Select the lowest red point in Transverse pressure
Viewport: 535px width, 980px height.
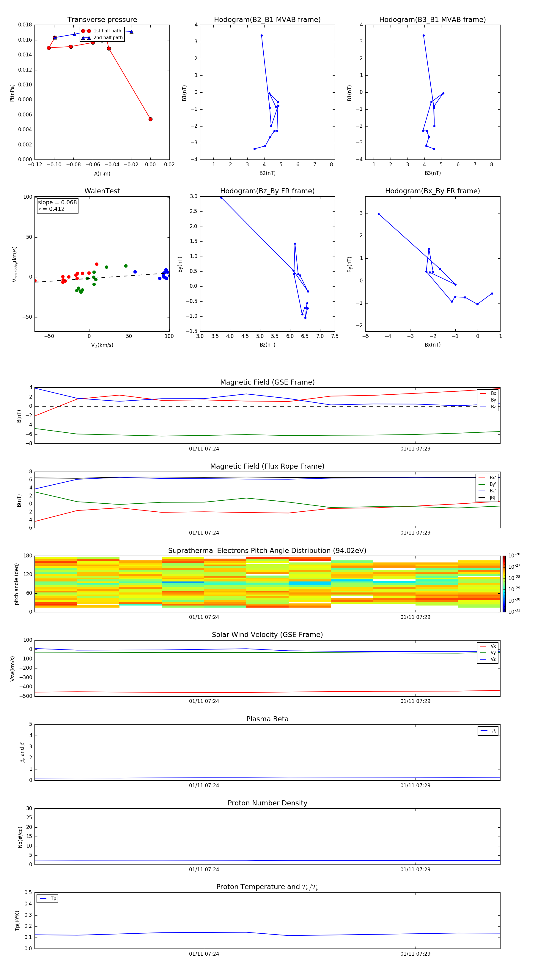(150, 119)
